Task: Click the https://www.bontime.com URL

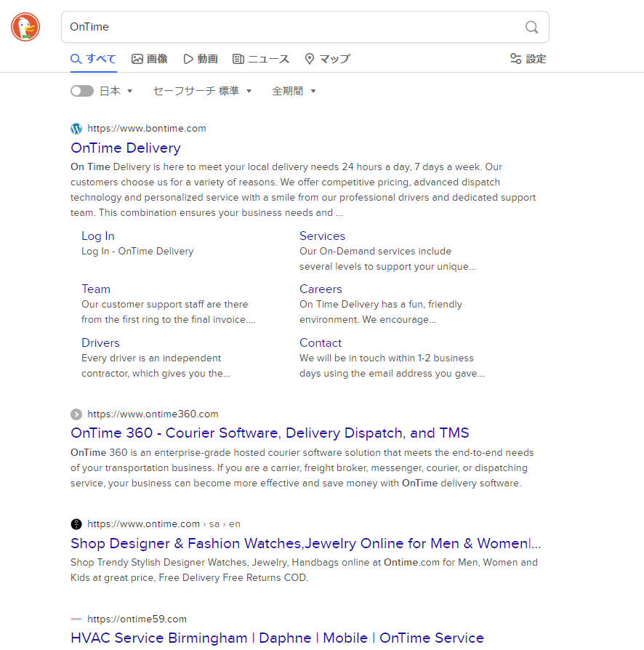Action: coord(147,129)
